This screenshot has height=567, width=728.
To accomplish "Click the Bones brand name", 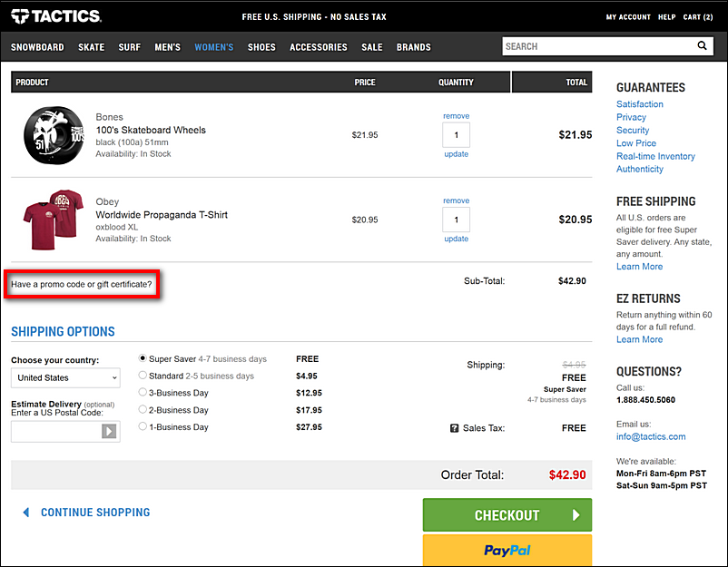I will click(x=110, y=117).
